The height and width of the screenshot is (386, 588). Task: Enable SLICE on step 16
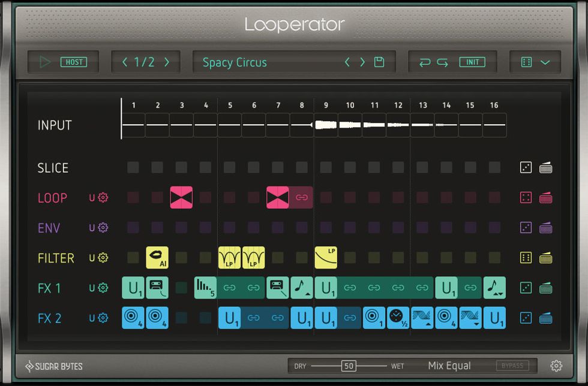click(x=494, y=167)
